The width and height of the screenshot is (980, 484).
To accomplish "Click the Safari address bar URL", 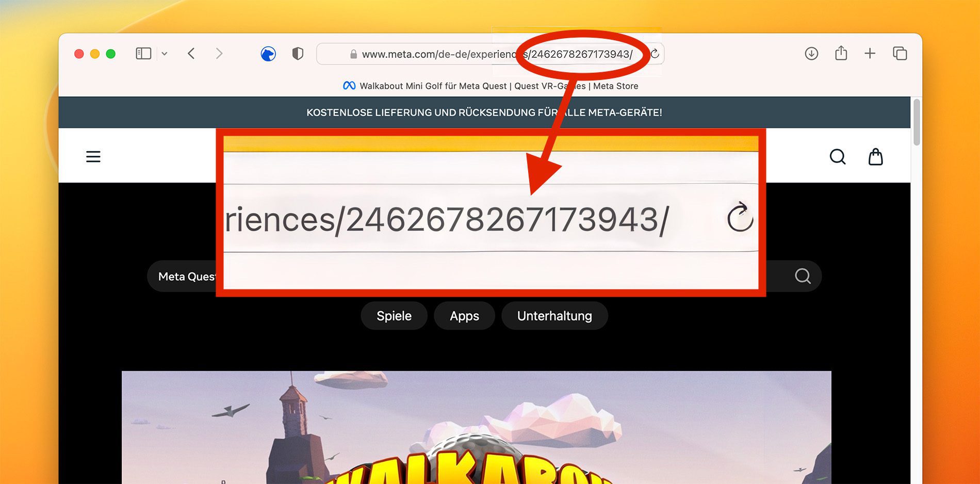I will click(490, 54).
